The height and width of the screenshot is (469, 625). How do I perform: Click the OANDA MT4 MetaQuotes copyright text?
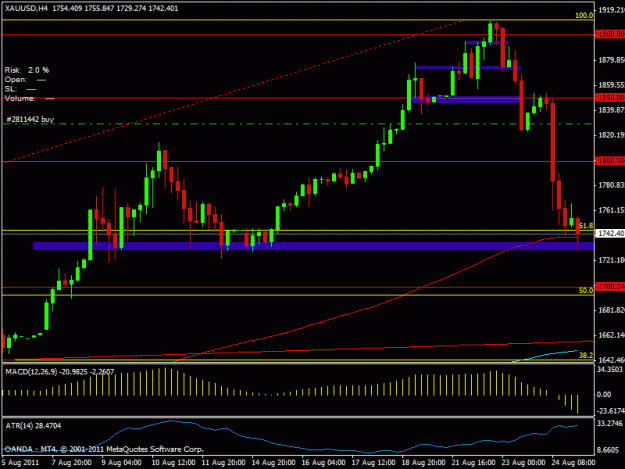104,449
